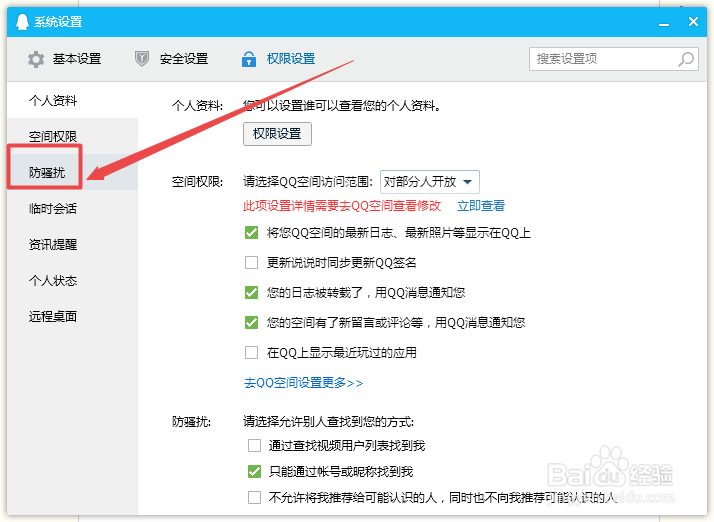
Task: Close the 系统设置 window
Action: click(693, 21)
